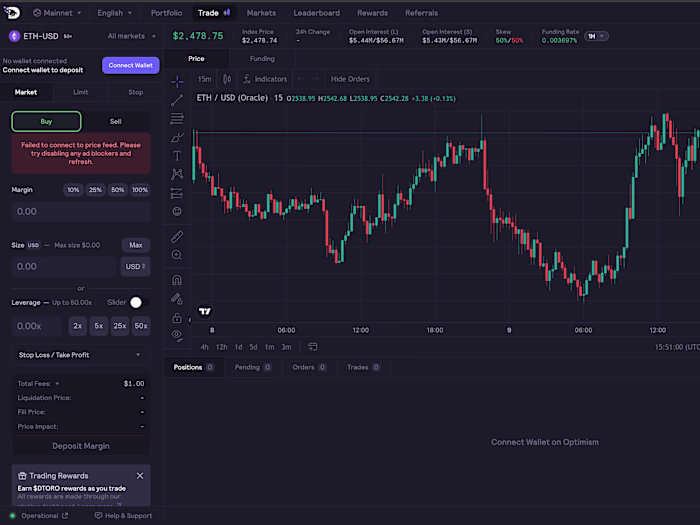Toggle stay in drawing mode
The width and height of the screenshot is (700, 525).
177,299
